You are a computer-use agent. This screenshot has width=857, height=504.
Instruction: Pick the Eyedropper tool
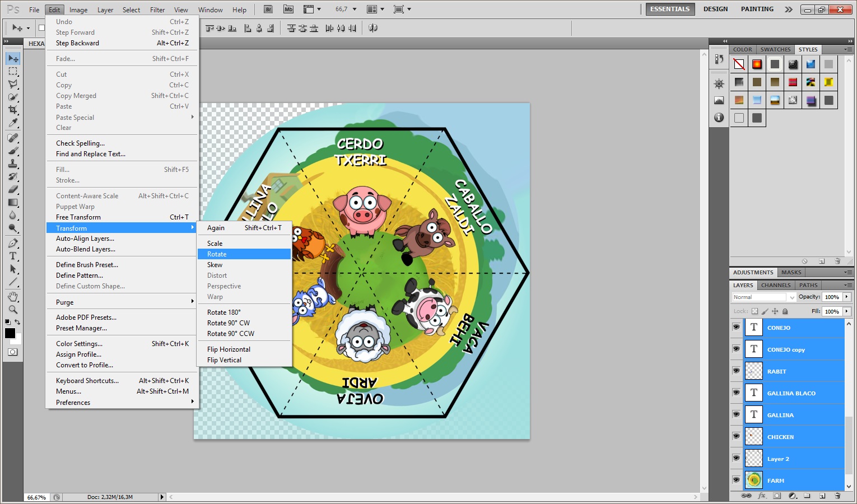pyautogui.click(x=13, y=123)
